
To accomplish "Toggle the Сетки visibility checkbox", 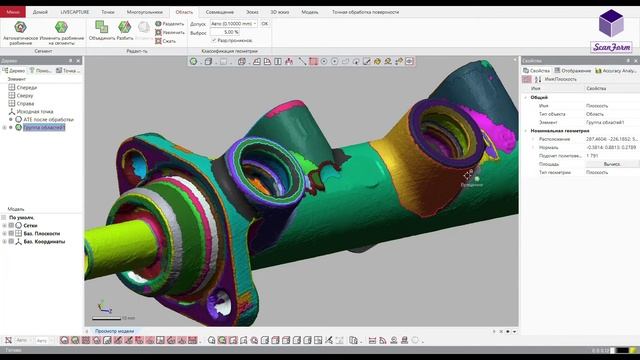I will coord(11,225).
